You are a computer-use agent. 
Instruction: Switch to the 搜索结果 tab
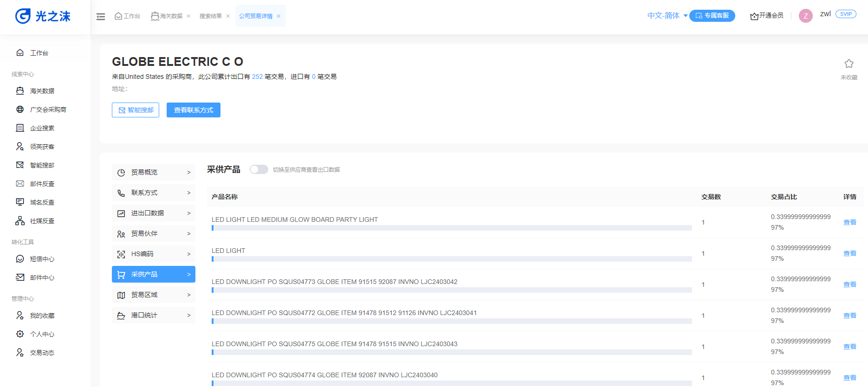[210, 16]
